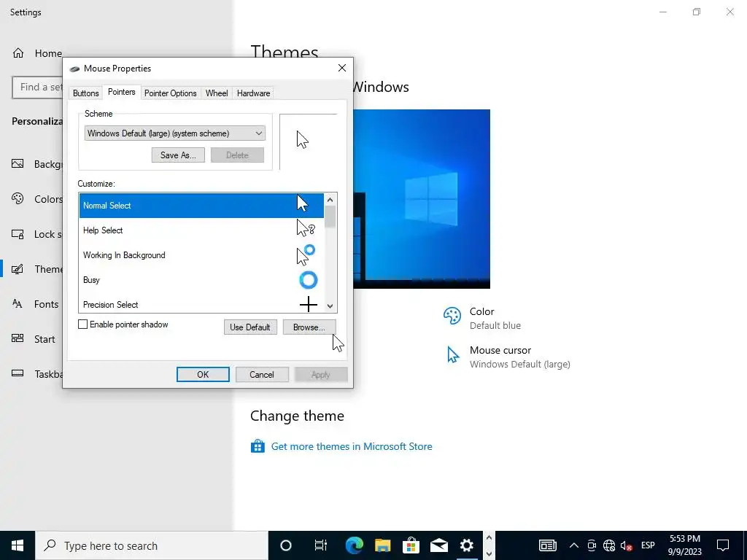Confirm with the OK button
Image resolution: width=747 pixels, height=560 pixels.
[203, 374]
